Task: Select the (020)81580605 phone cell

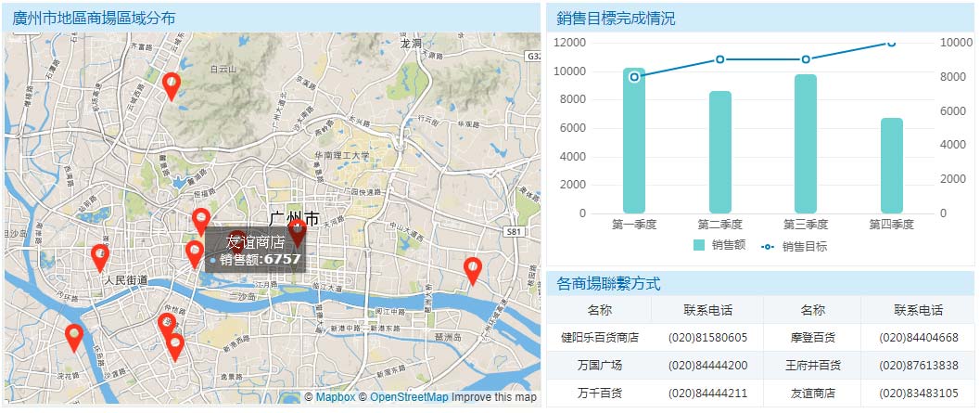Action: (707, 338)
